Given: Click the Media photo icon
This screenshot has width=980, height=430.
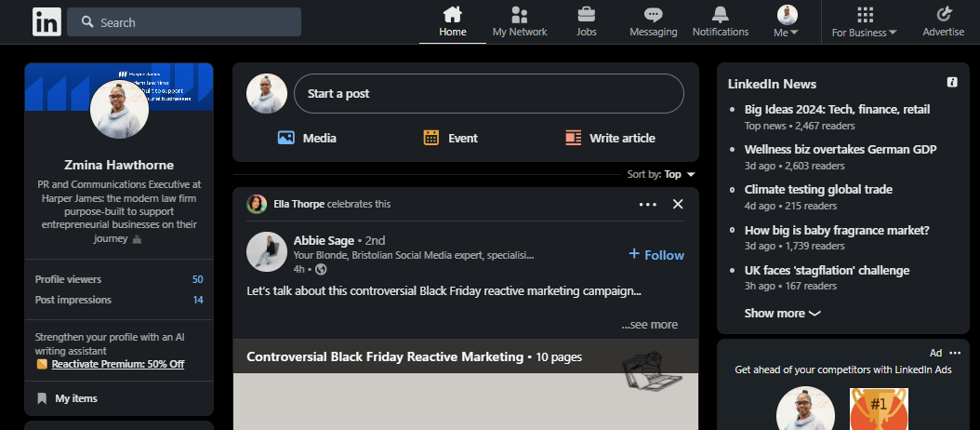Looking at the screenshot, I should 285,138.
